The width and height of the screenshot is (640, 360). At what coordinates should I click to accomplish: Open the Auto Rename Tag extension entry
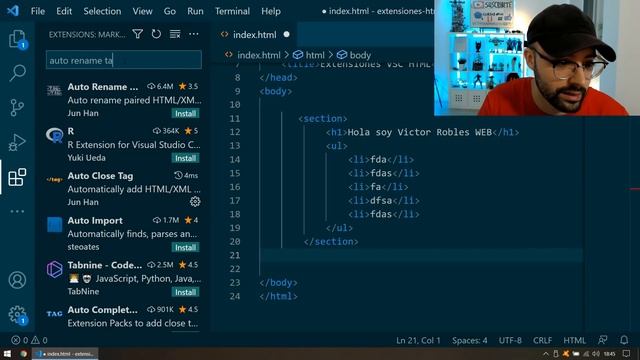pos(122,100)
